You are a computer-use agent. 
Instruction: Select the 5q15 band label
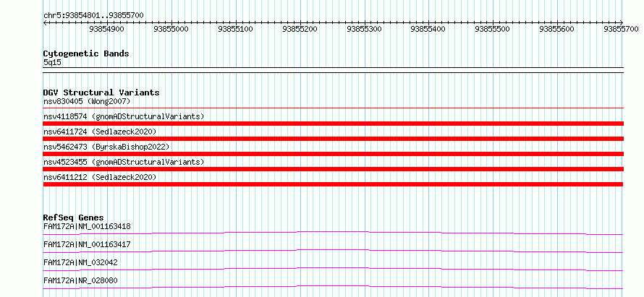point(52,63)
